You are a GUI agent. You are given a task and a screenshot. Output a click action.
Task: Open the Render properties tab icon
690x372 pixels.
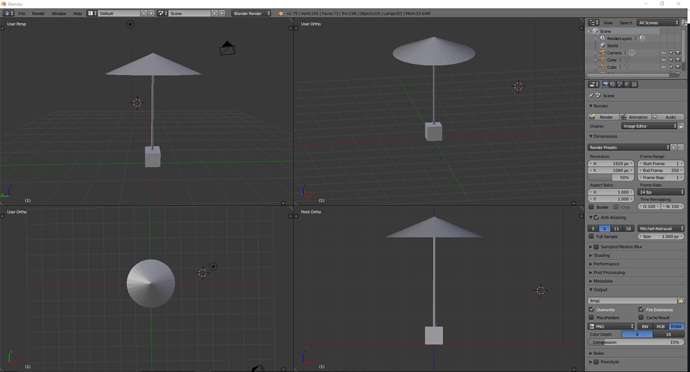point(606,84)
